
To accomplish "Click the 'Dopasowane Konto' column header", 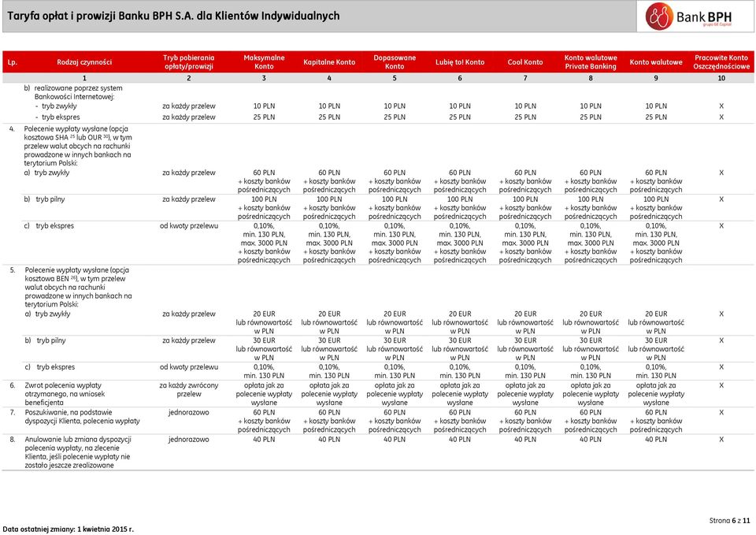I will point(395,61).
